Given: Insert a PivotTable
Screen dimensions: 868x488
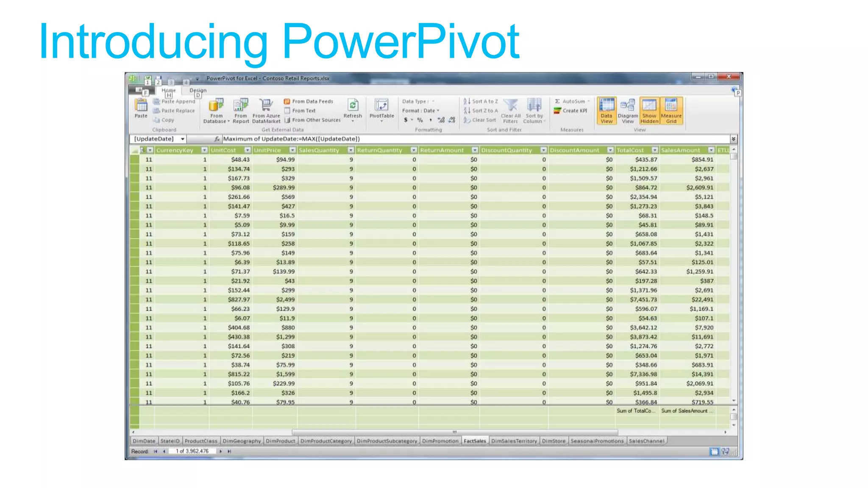Looking at the screenshot, I should point(381,110).
